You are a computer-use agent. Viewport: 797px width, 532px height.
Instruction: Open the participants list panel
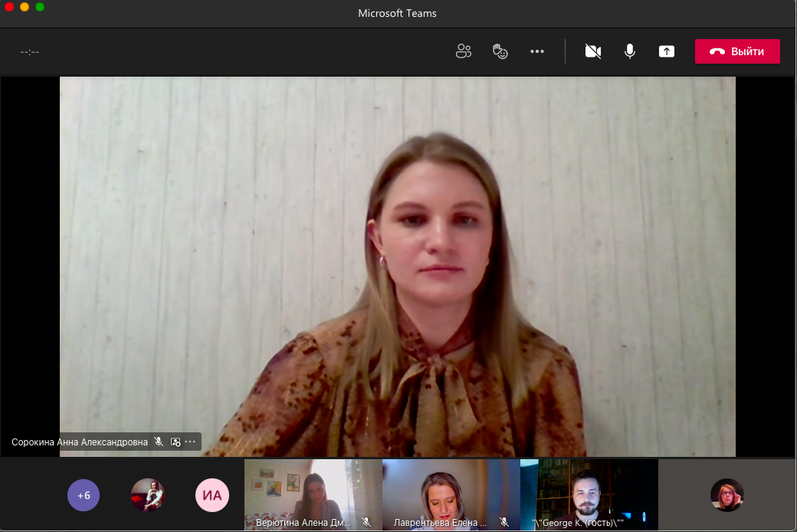click(463, 51)
